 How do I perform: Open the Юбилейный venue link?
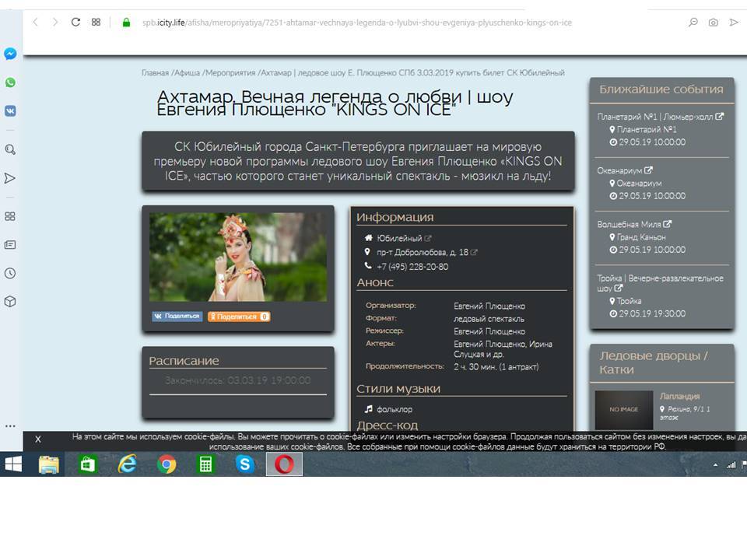tap(399, 238)
